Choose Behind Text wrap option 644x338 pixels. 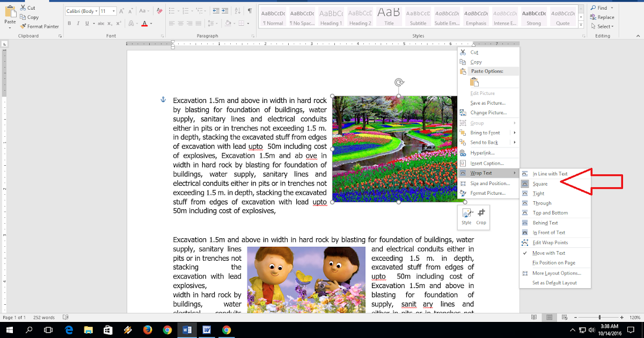(x=555, y=223)
